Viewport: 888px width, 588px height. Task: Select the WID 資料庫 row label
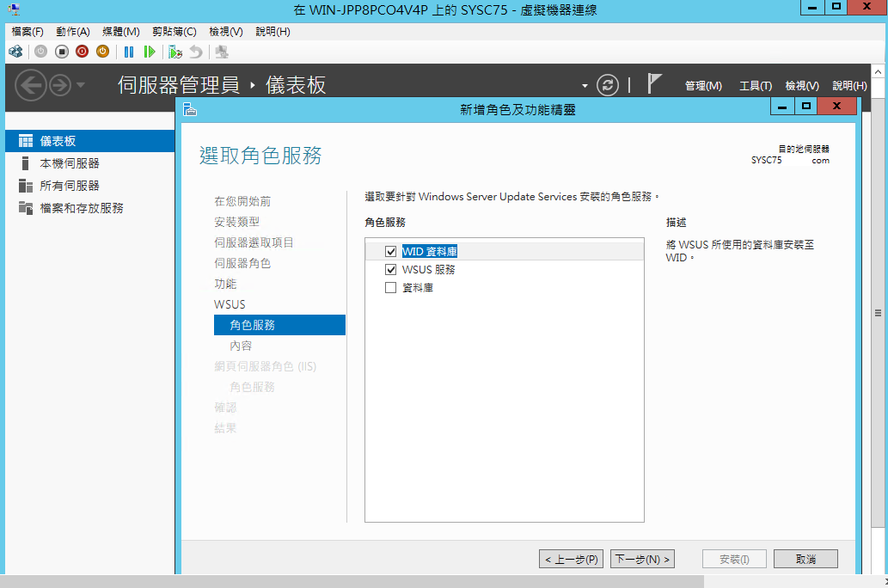coord(429,252)
